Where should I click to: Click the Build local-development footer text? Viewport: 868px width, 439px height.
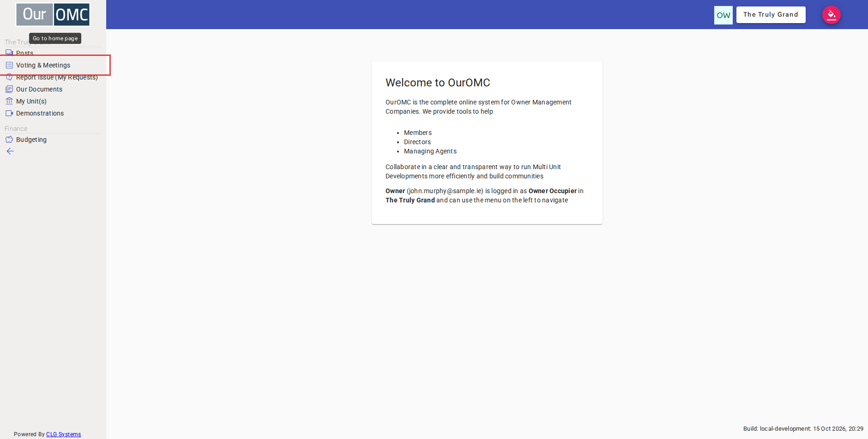(803, 429)
